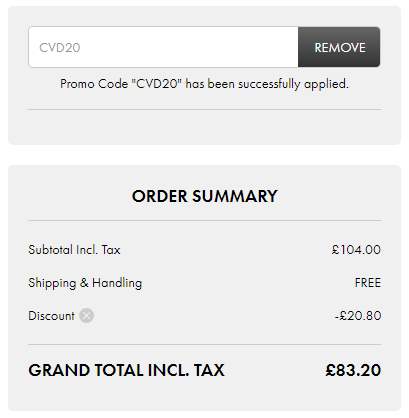Remove the discount using the circled X icon
The width and height of the screenshot is (409, 418).
pyautogui.click(x=86, y=315)
